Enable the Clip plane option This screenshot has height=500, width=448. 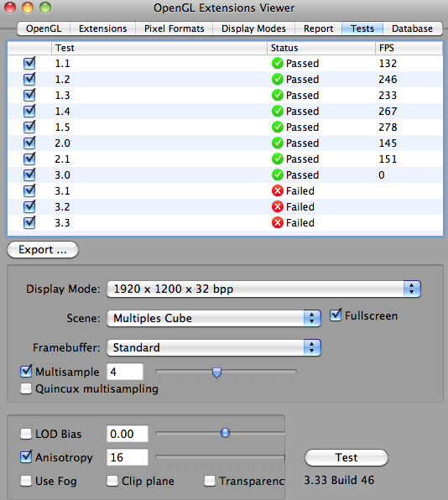pos(112,481)
